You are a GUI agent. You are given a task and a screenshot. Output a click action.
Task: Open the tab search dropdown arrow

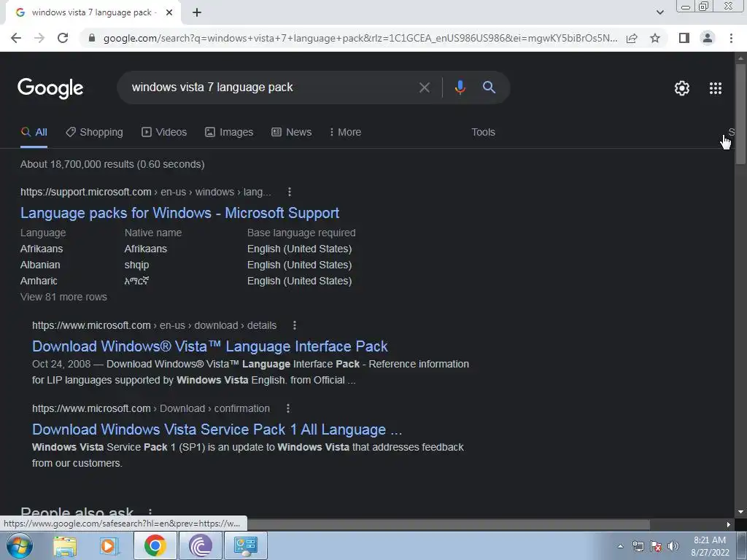click(659, 12)
